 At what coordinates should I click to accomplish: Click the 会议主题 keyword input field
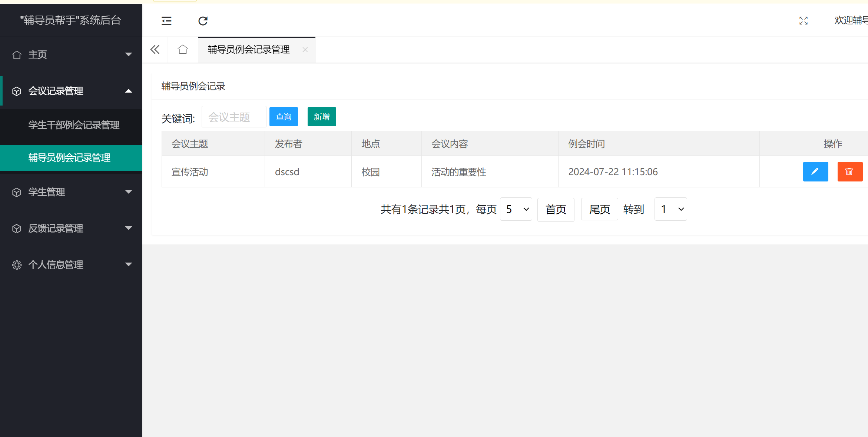[x=233, y=117]
